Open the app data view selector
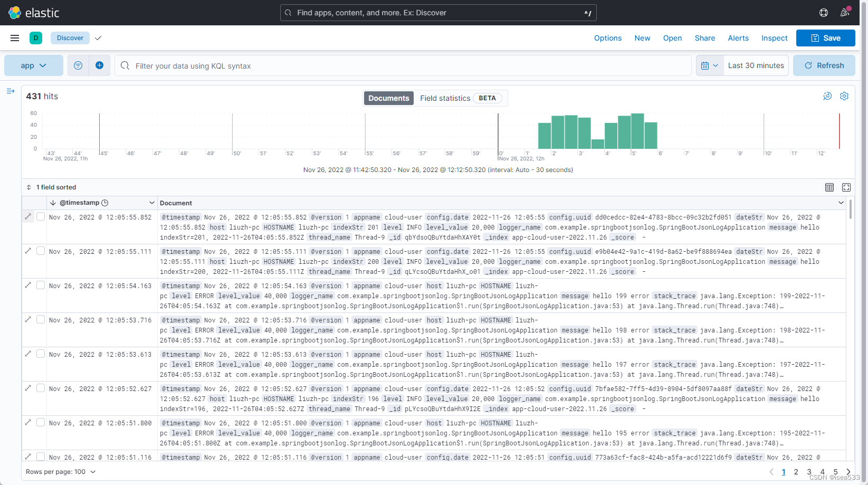The height and width of the screenshot is (485, 868). point(33,65)
